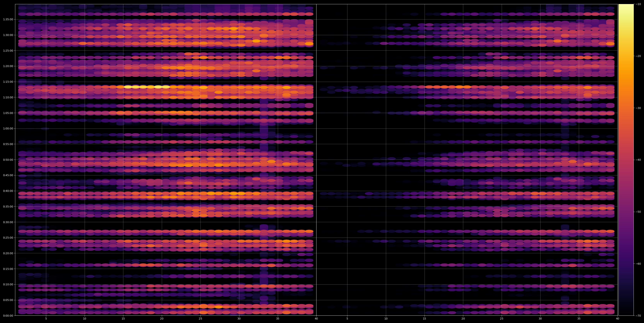The height and width of the screenshot is (323, 644).
Task: Click the 1:25:00 time axis label
Action: pyautogui.click(x=8, y=50)
